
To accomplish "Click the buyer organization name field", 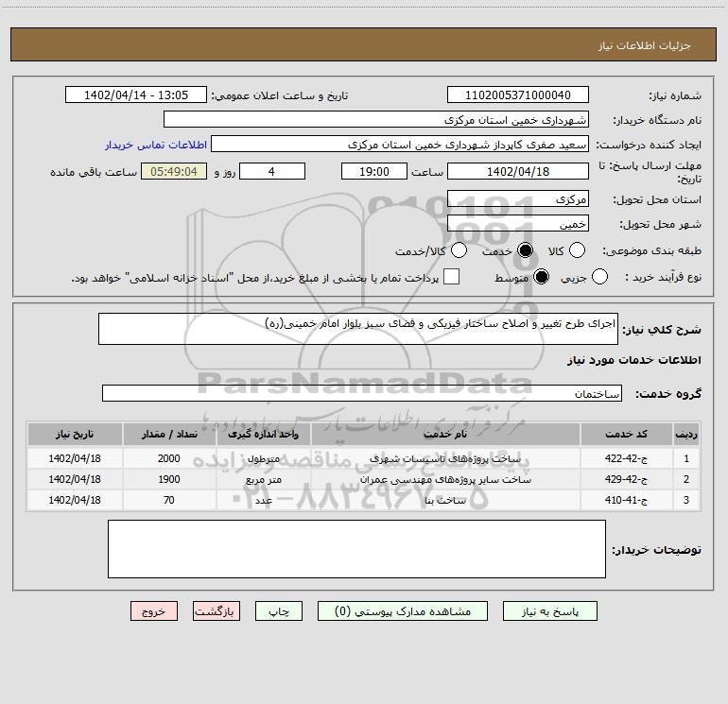I will pyautogui.click(x=376, y=120).
